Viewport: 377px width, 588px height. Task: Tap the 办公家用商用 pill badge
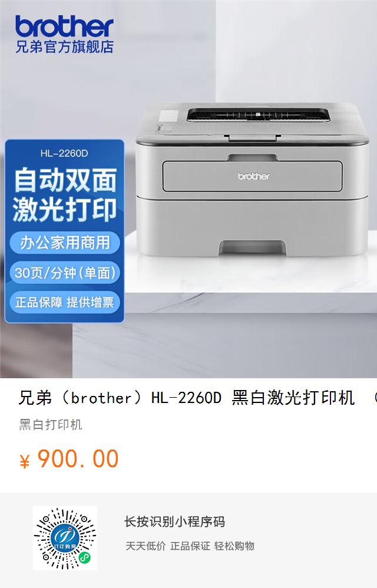point(64,242)
